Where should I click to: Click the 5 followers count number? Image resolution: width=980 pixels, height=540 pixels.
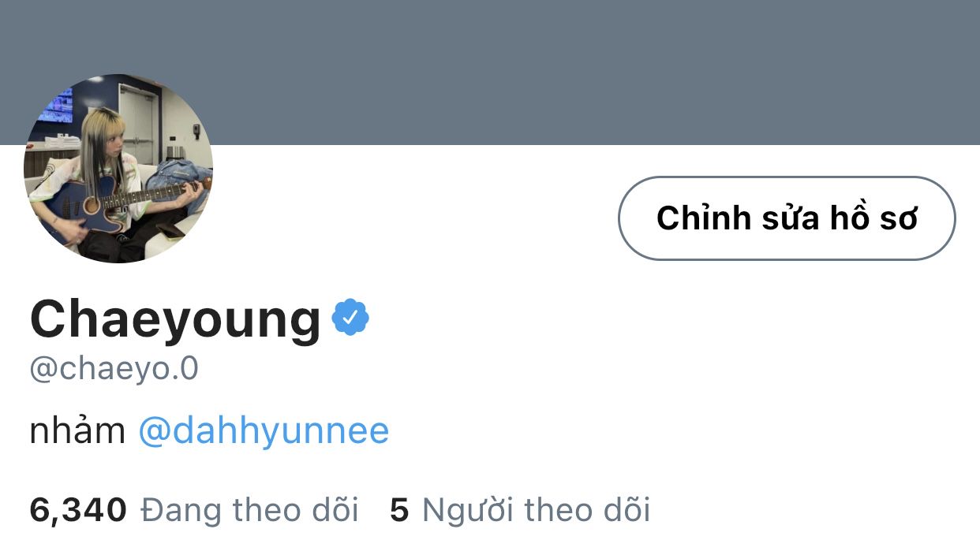399,510
